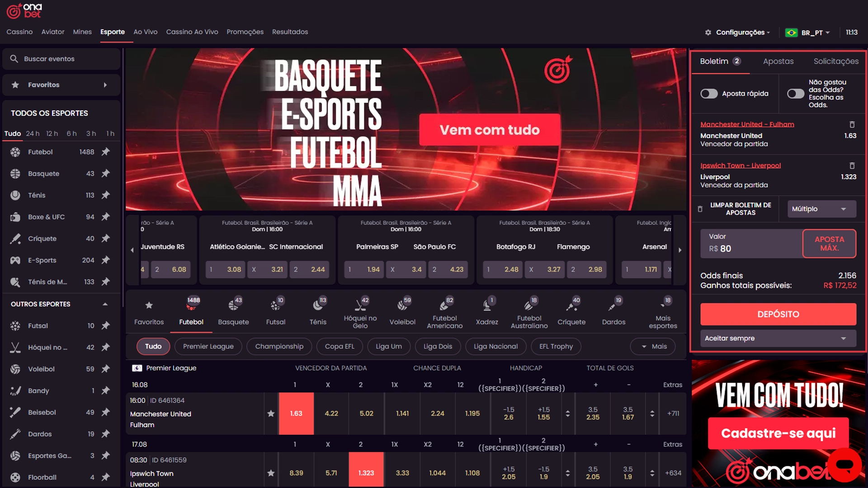Open the Aceitar sempre dropdown
Viewport: 868px width, 488px height.
(x=778, y=338)
